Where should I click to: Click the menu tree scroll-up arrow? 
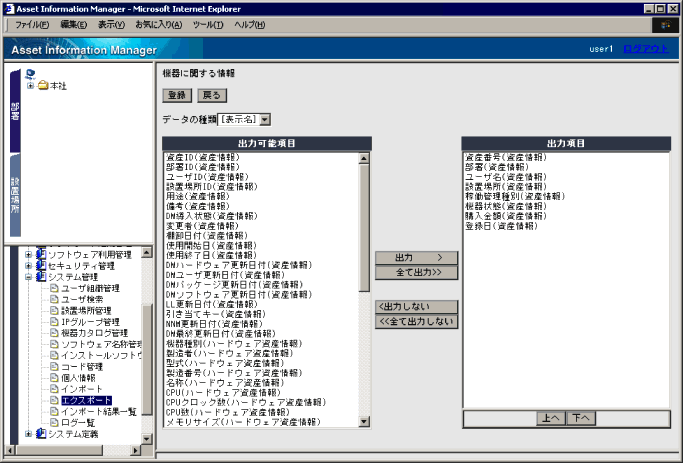coord(147,252)
